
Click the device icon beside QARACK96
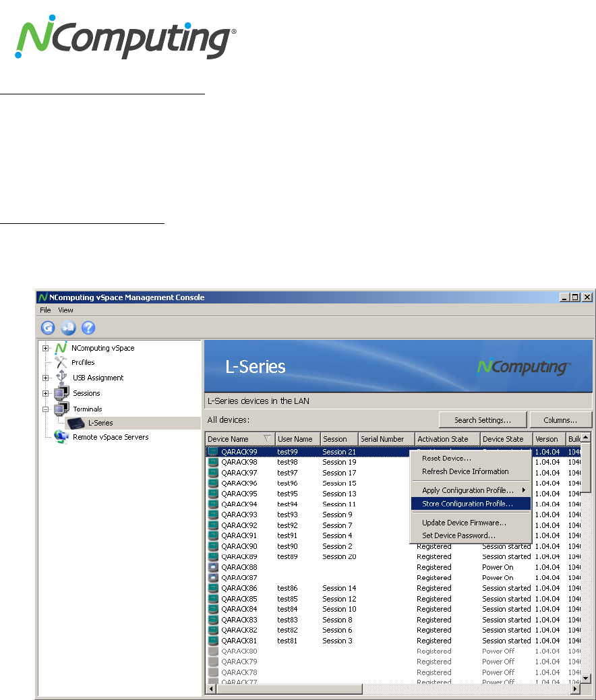(214, 483)
